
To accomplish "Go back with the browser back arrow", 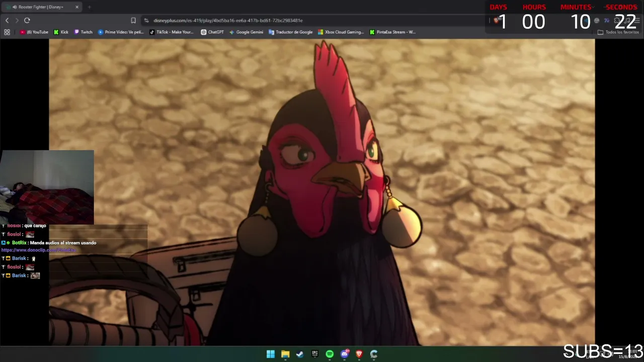I will pyautogui.click(x=7, y=20).
